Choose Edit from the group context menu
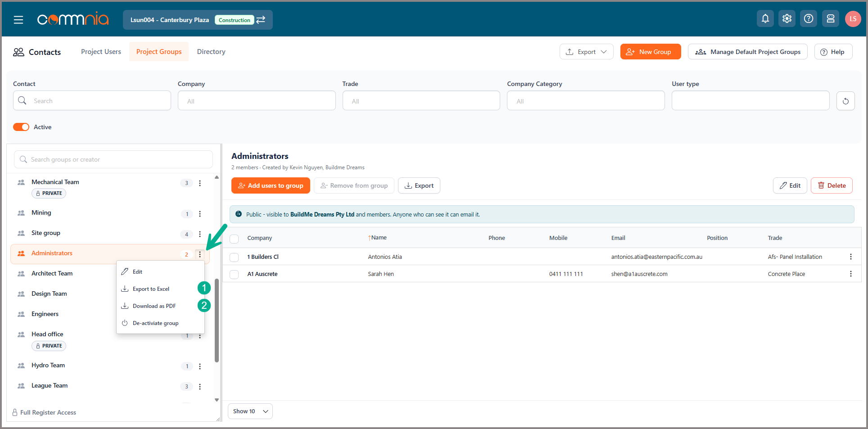This screenshot has width=868, height=429. point(160,272)
